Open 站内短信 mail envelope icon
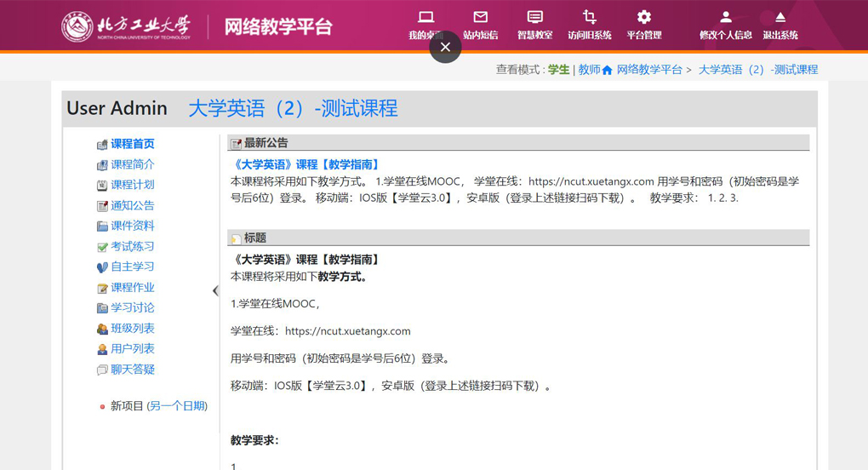This screenshot has width=868, height=470. (x=481, y=18)
